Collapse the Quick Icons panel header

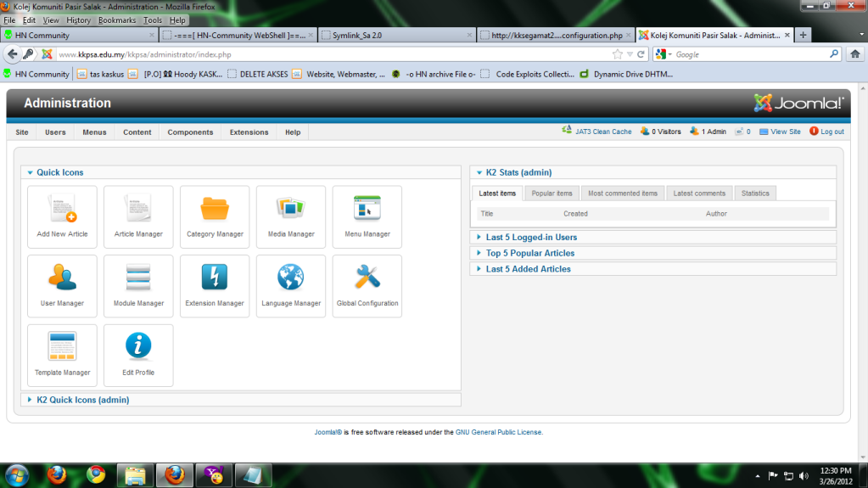(59, 172)
